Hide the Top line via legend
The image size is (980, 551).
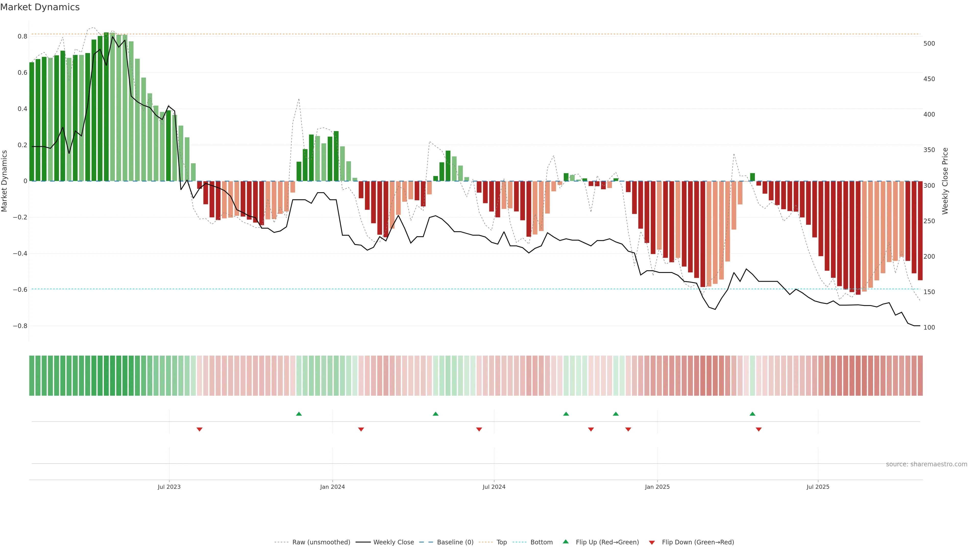point(501,542)
